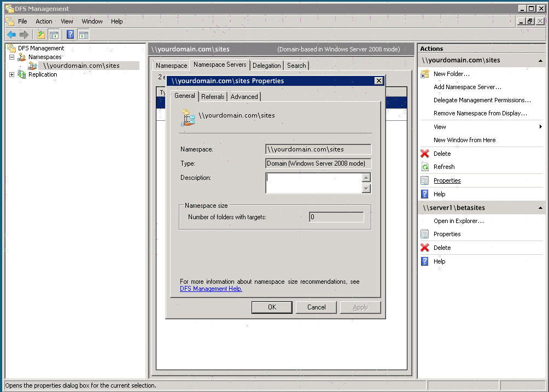Click the Actions pane header text

[431, 49]
